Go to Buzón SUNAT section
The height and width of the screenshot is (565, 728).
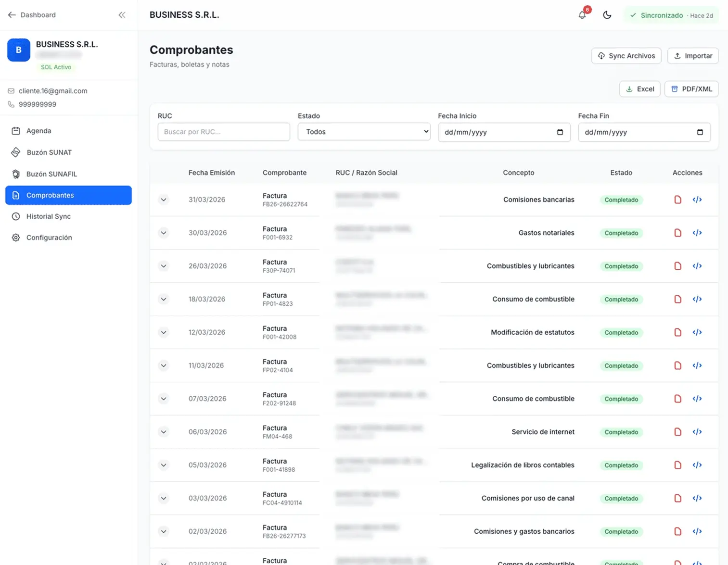(49, 152)
